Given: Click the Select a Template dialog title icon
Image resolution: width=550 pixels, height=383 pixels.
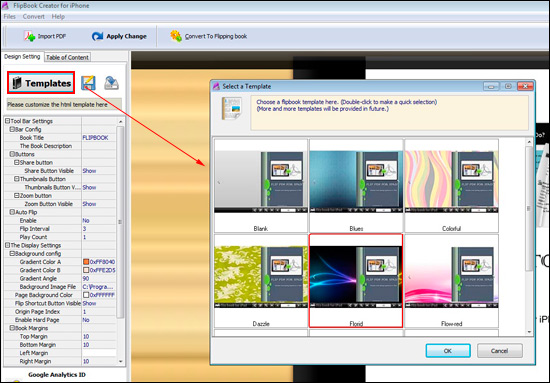Looking at the screenshot, I should [x=216, y=86].
